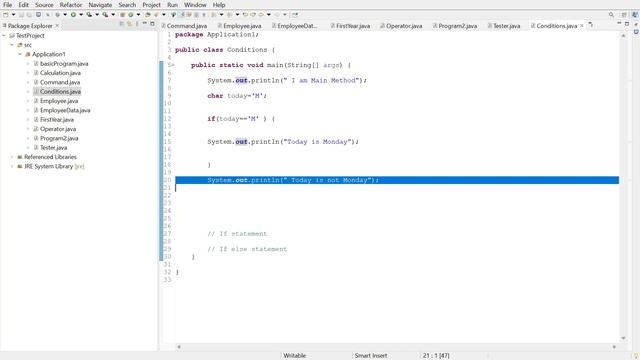Minimize the Package Explorer view

point(144,24)
